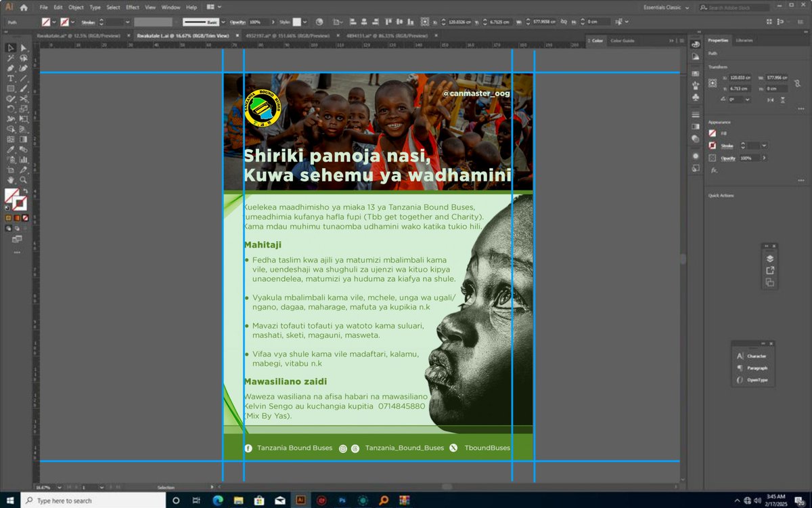Switch to the Color Guide tab
812x508 pixels.
tap(623, 41)
